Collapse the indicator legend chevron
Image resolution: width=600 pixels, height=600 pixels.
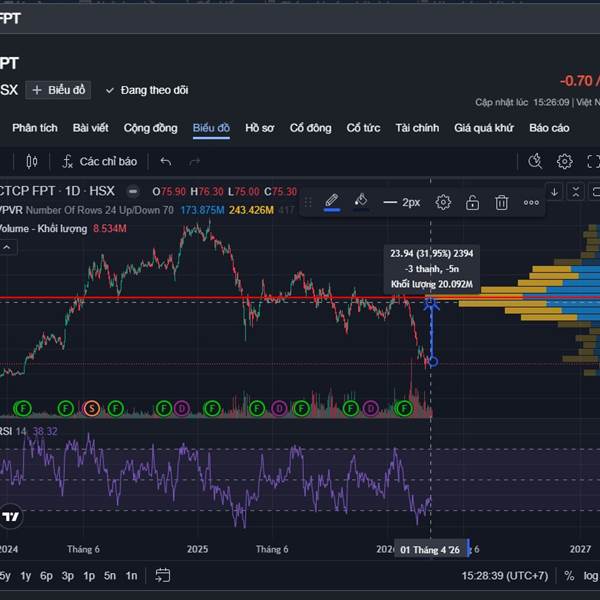7,248
